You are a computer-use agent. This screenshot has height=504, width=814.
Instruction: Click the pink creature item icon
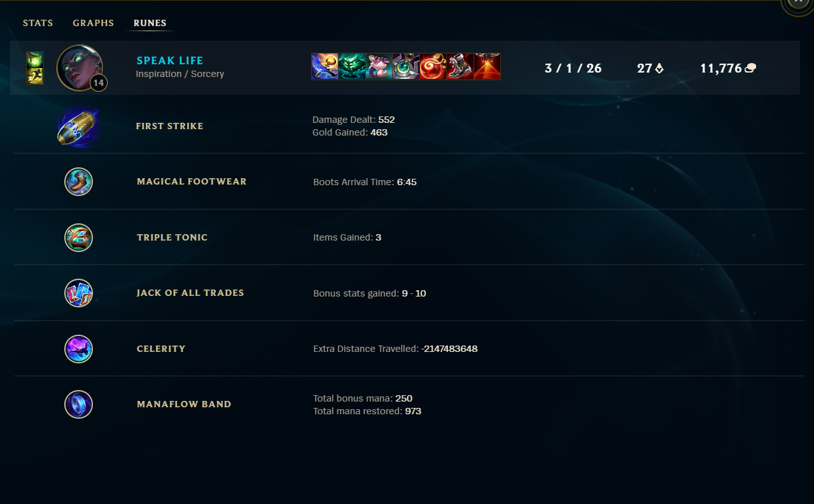click(x=379, y=66)
